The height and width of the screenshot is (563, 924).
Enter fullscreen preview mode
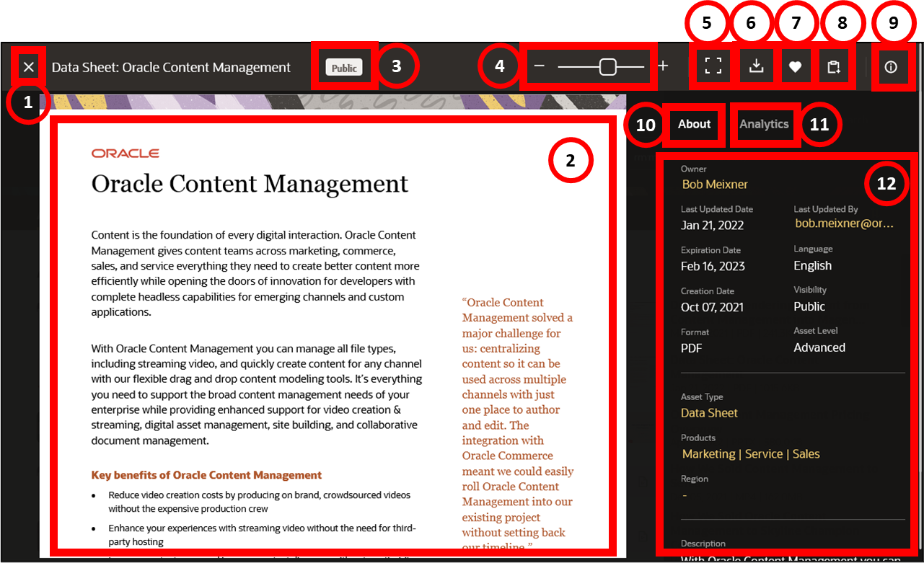pyautogui.click(x=713, y=66)
